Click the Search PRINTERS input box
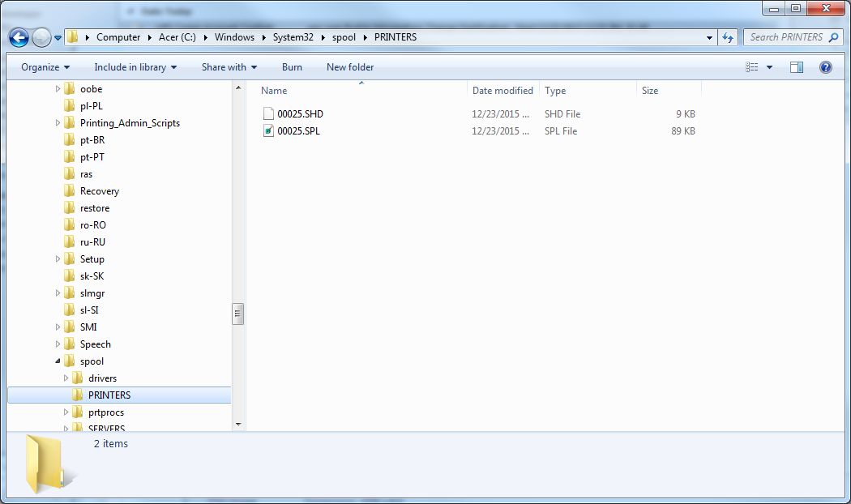This screenshot has height=504, width=851. pos(786,37)
